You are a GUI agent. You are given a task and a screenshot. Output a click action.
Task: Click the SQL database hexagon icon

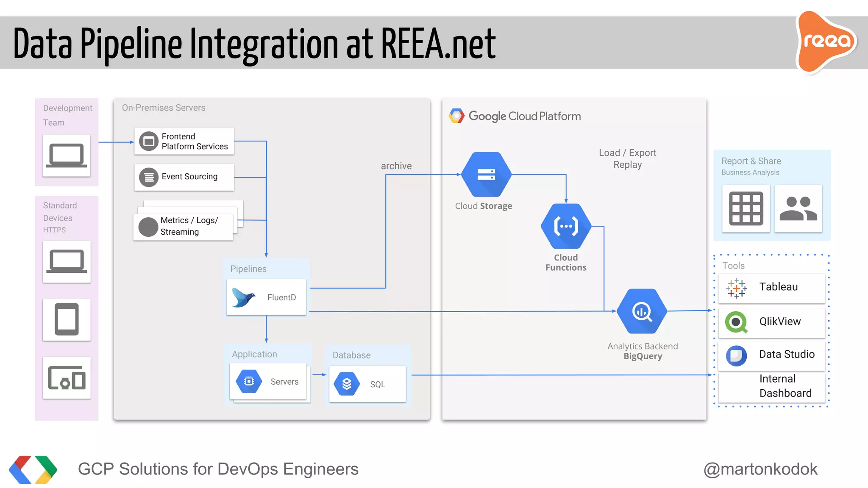coord(347,384)
